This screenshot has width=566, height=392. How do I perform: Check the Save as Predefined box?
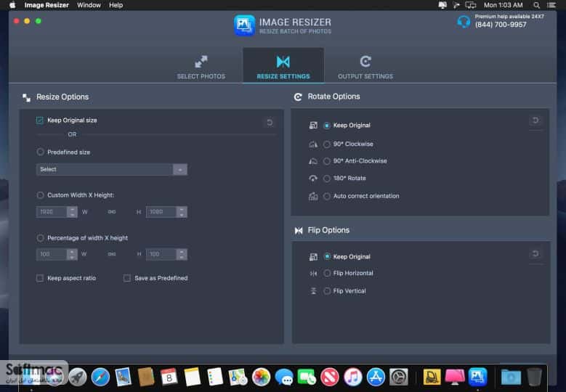click(x=127, y=278)
